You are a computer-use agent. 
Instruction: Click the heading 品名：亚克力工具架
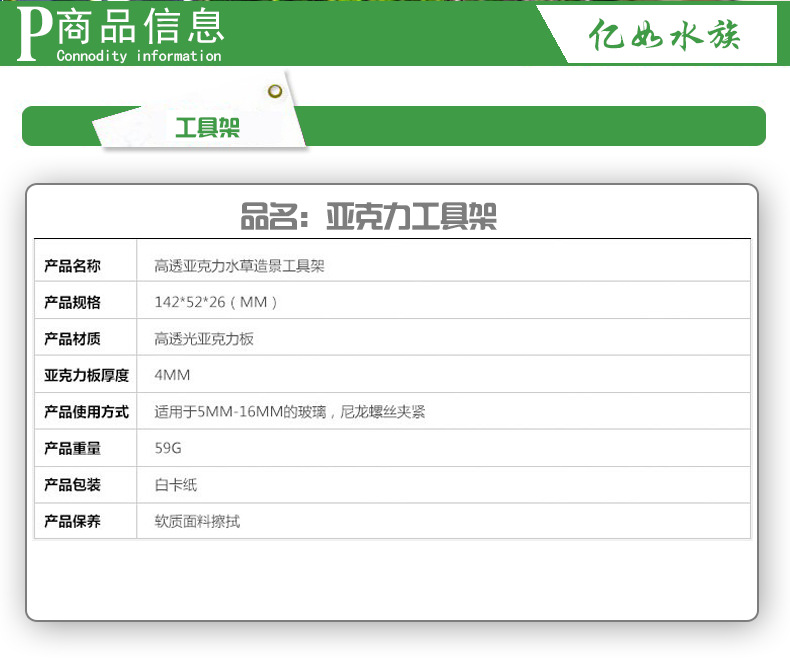click(368, 216)
